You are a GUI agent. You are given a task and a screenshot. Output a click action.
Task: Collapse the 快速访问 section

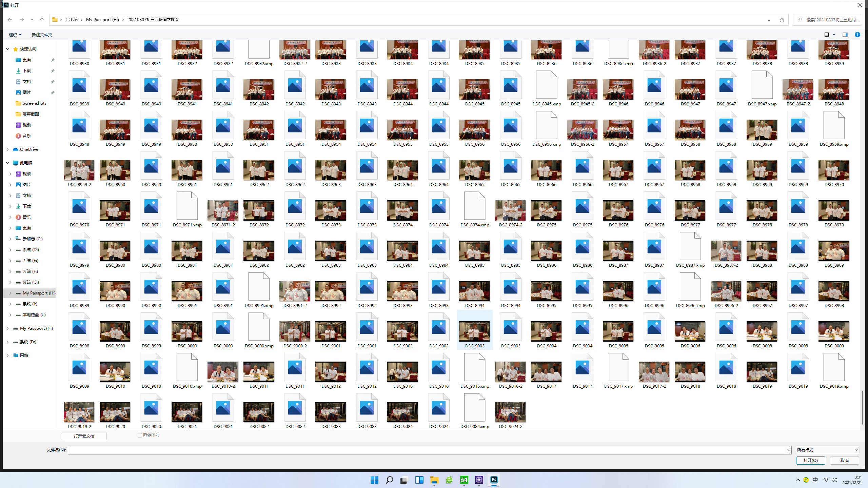click(8, 49)
